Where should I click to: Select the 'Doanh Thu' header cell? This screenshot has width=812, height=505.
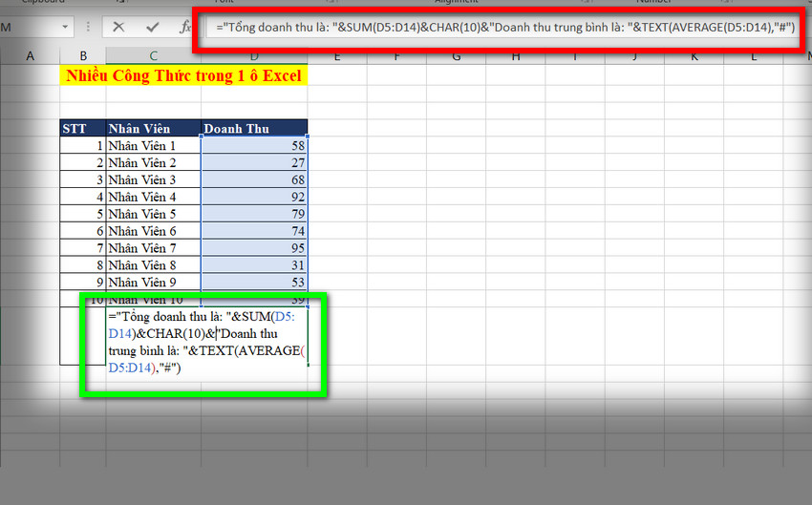tap(254, 128)
